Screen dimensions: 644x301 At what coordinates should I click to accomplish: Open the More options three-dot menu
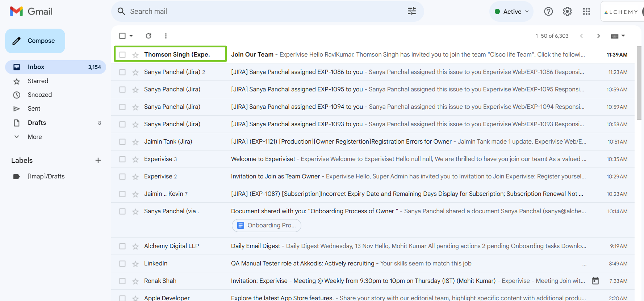166,36
